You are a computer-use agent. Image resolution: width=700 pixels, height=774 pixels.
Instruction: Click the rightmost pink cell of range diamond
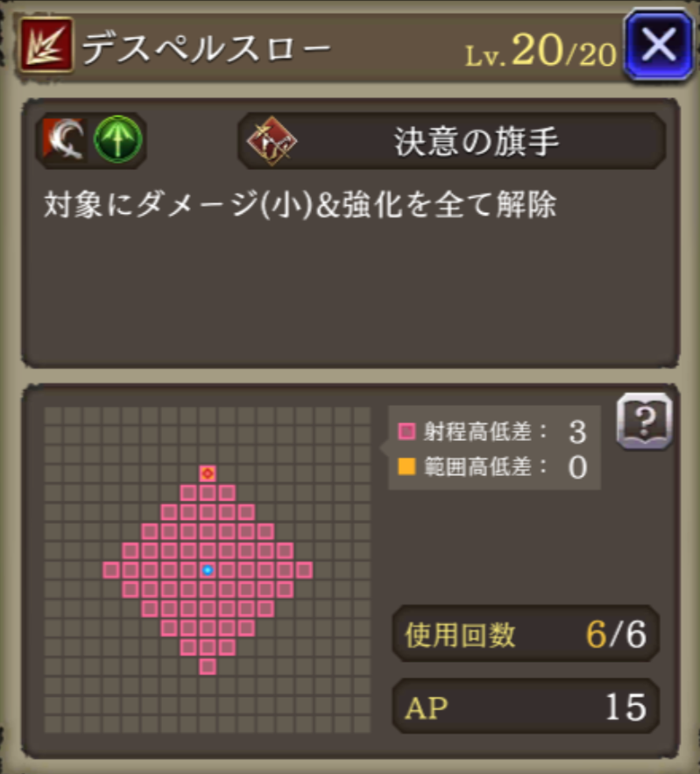tap(304, 570)
